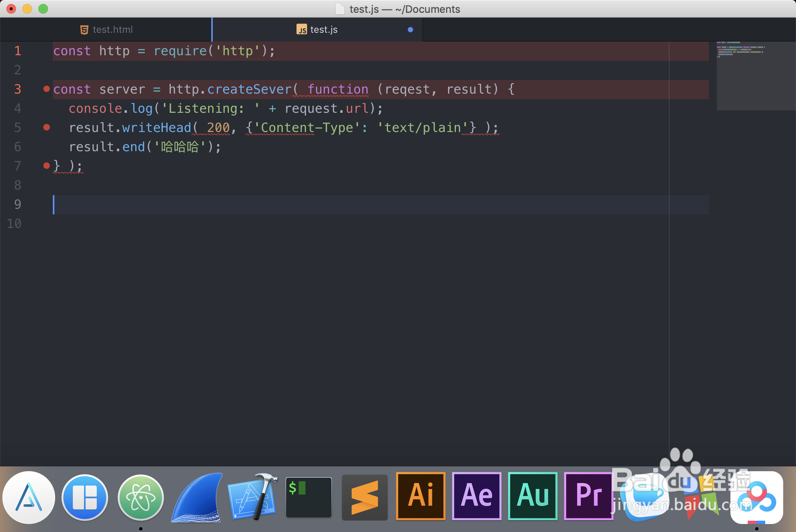Open the App Store dock icon
Screen dimensions: 796x532
[x=29, y=497]
